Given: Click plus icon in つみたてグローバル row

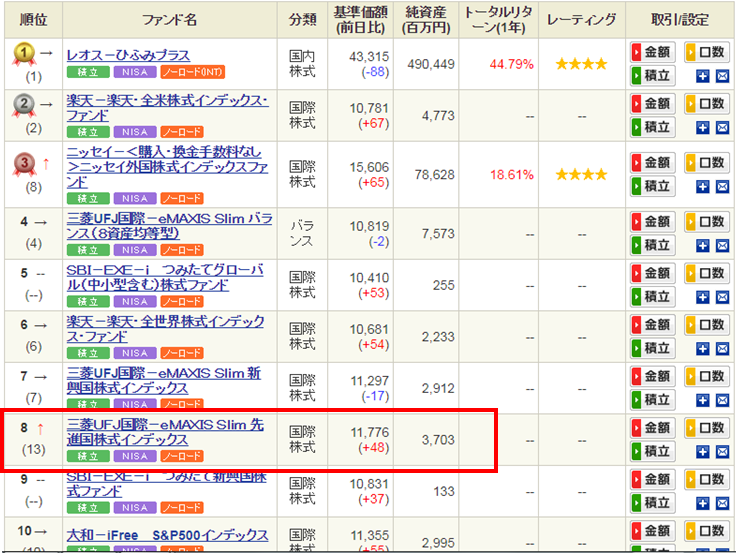Looking at the screenshot, I should pyautogui.click(x=703, y=297).
